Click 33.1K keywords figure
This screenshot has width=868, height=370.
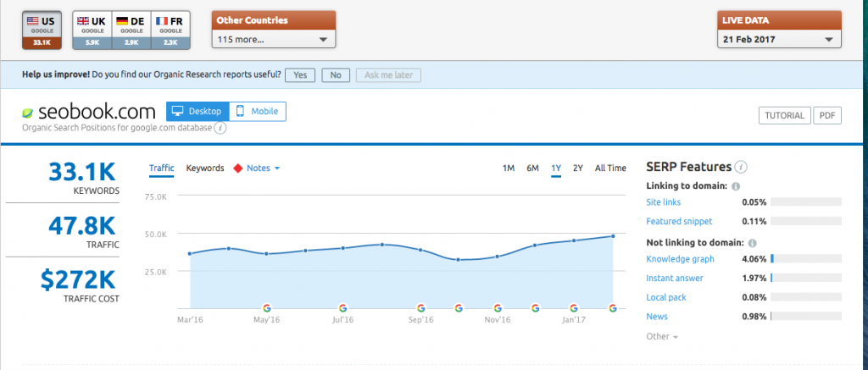(x=82, y=173)
